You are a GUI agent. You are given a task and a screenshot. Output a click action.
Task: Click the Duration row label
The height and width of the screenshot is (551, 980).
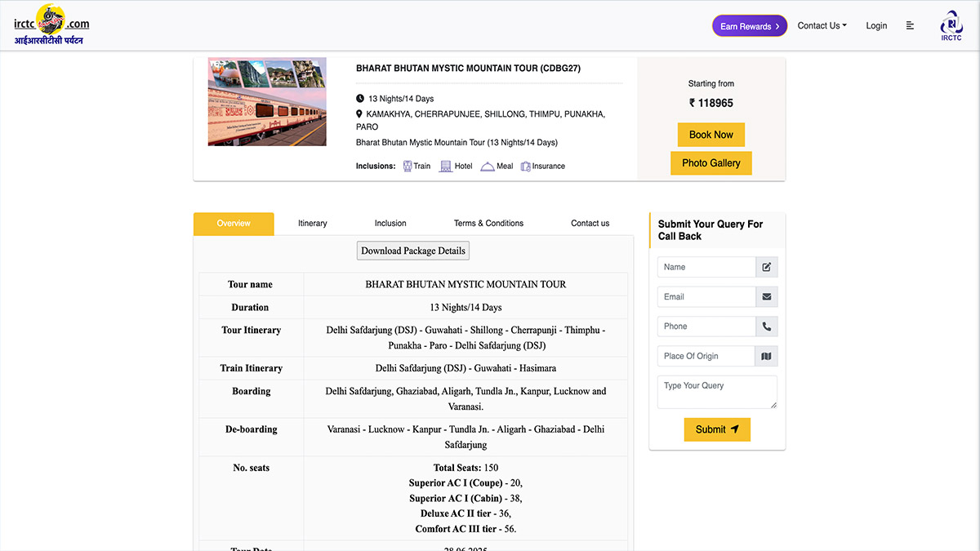click(x=250, y=308)
